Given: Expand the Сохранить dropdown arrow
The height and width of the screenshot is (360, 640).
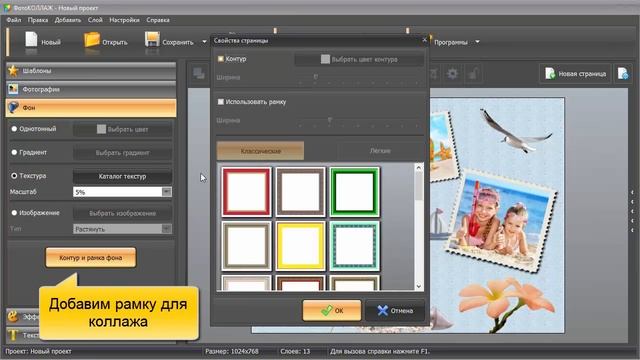Looking at the screenshot, I should 204,42.
